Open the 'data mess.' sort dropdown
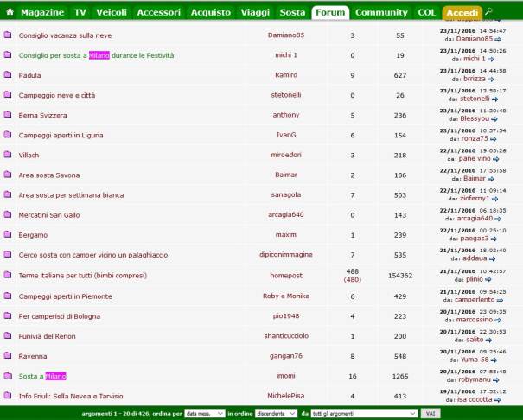The height and width of the screenshot is (420, 523). (205, 414)
